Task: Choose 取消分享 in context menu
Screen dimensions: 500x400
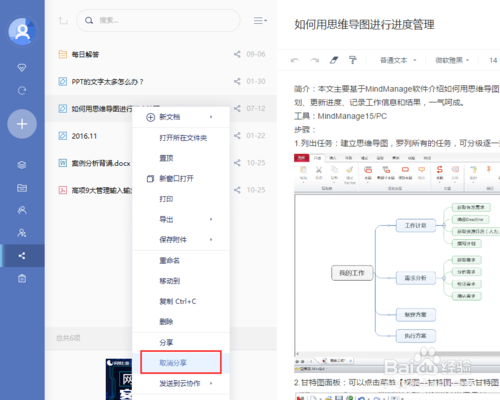Action: pos(181,363)
